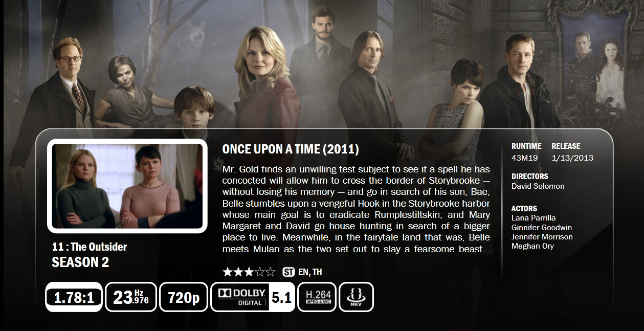Click actor Meghan Ory

532,246
